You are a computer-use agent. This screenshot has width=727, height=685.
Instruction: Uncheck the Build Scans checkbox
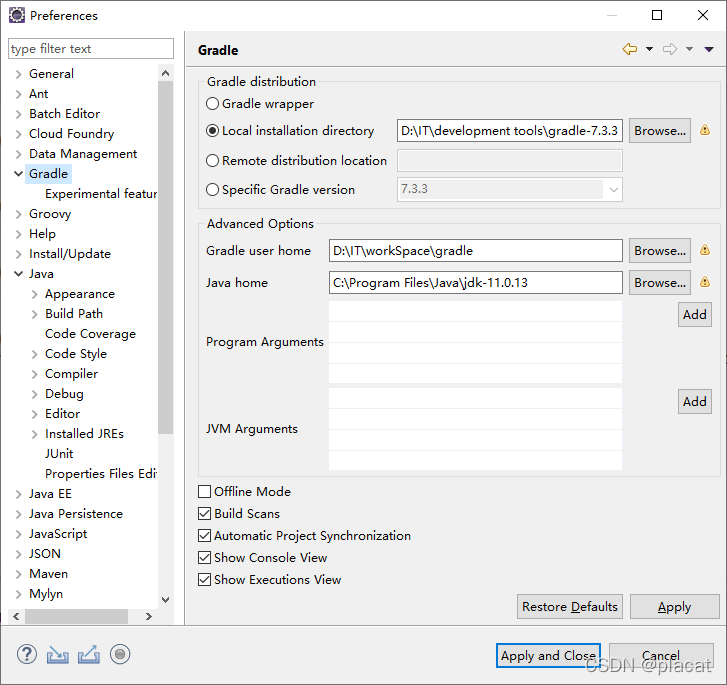coord(204,513)
